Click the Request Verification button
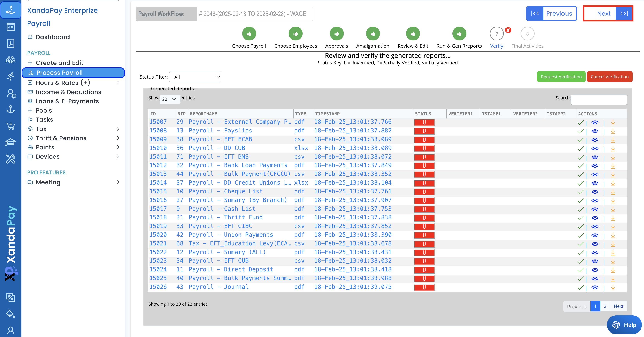The width and height of the screenshot is (644, 337). point(561,77)
